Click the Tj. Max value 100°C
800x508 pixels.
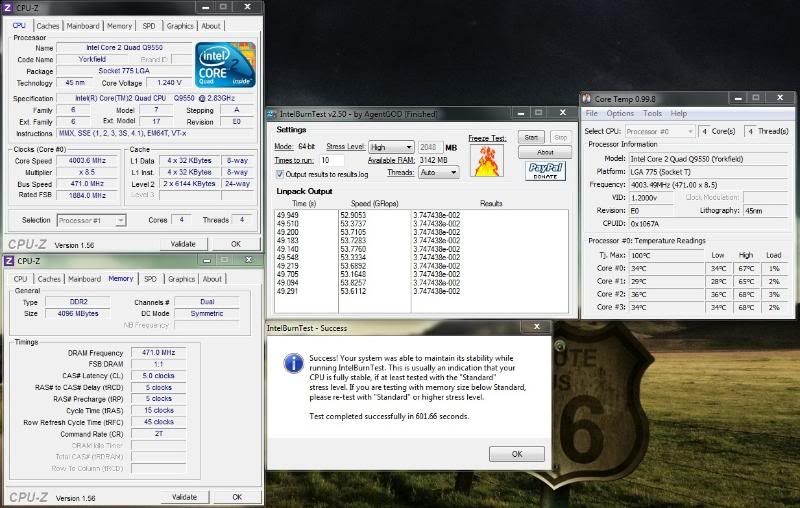coord(665,255)
